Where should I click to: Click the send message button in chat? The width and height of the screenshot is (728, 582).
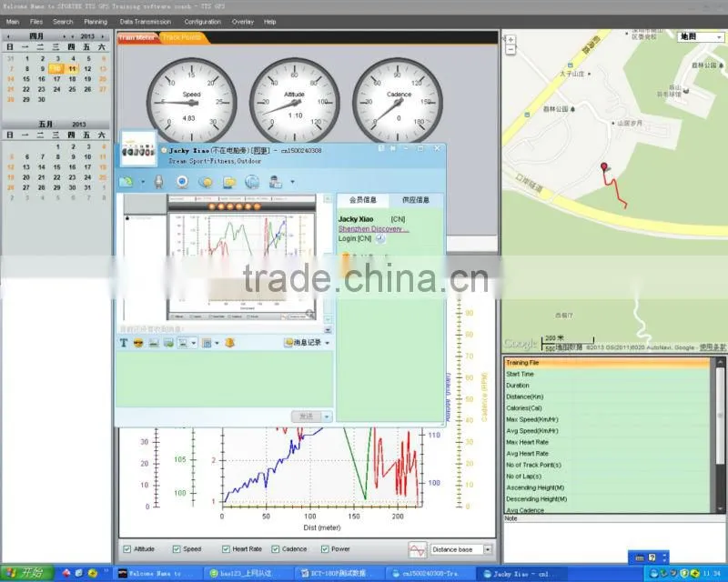click(307, 416)
